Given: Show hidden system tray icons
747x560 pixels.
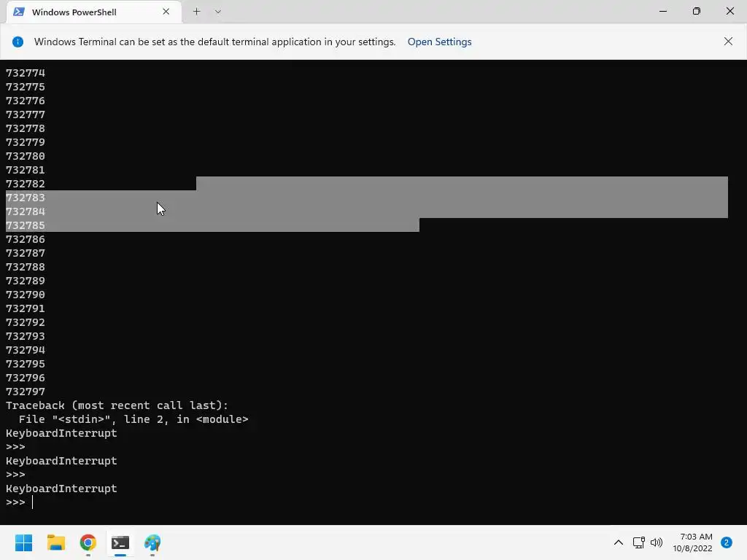Looking at the screenshot, I should click(619, 542).
